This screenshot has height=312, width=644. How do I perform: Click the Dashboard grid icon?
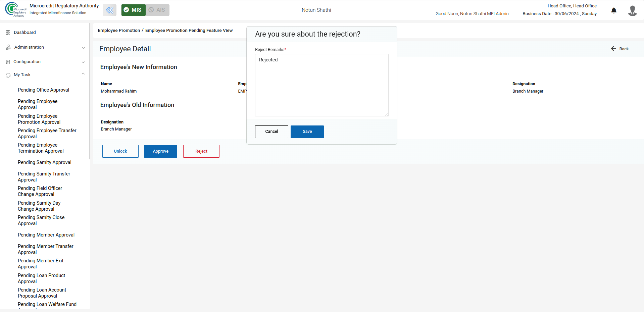pos(8,33)
